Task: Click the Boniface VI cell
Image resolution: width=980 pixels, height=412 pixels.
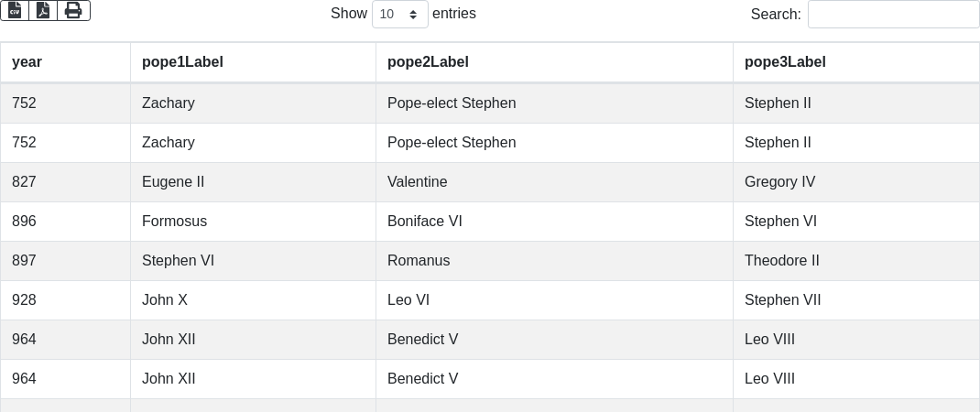Action: (x=554, y=222)
